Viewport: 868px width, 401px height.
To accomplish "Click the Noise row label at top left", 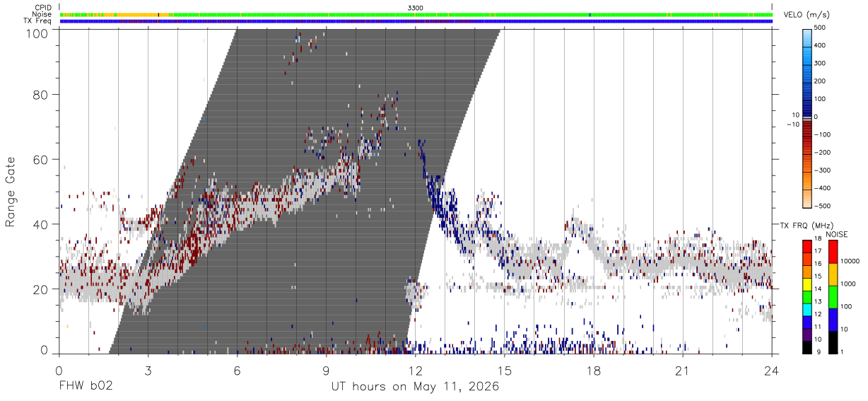I will [x=43, y=14].
